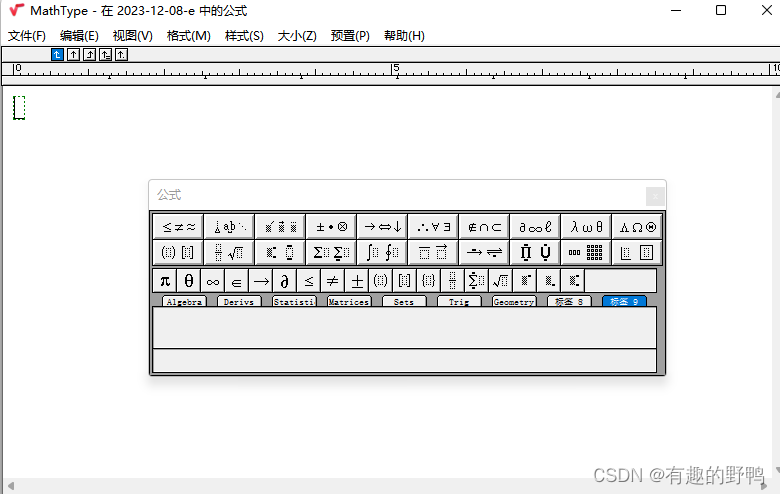Open integral templates palette
The image size is (780, 494).
382,252
